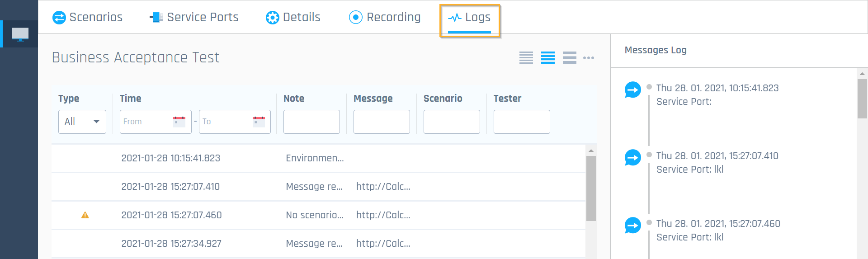Screen dimensions: 868x259
Task: Expand the Type filter dropdown
Action: pyautogui.click(x=82, y=122)
